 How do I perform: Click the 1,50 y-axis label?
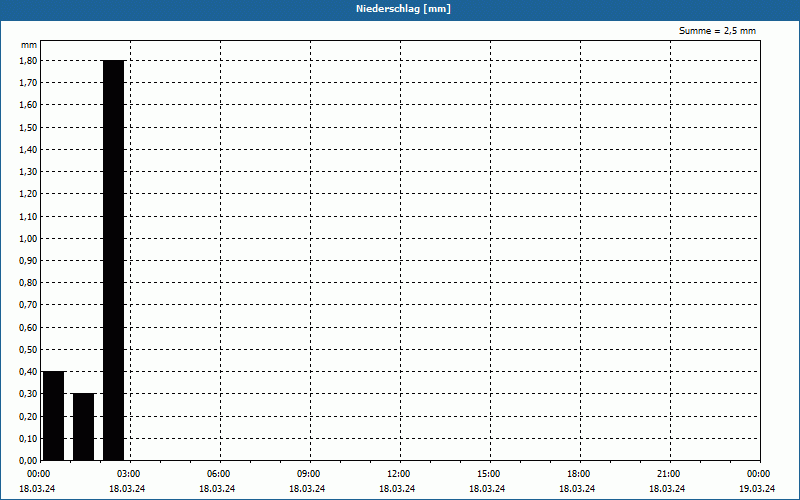[28, 127]
